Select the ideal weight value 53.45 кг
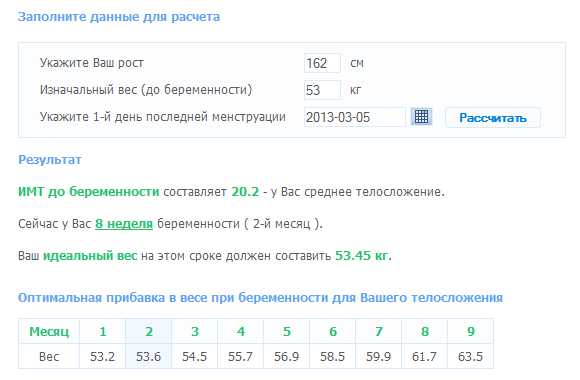 (x=362, y=256)
